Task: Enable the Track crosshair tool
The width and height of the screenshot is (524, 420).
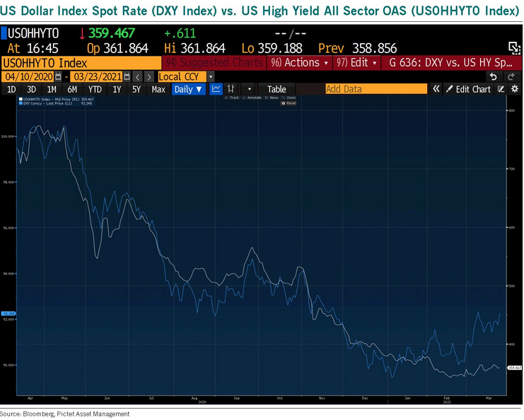Action: (232, 98)
